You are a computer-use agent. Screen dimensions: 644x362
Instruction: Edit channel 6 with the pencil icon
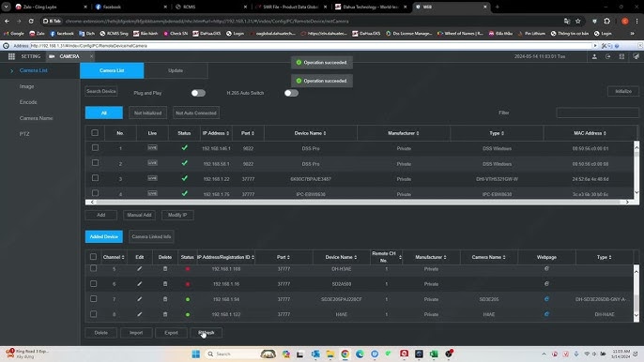coord(140,283)
